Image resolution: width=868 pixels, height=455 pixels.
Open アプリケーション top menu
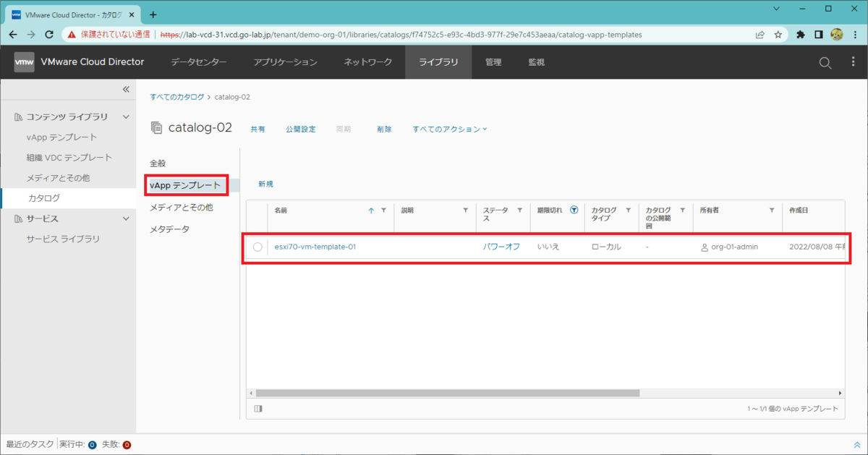[286, 62]
